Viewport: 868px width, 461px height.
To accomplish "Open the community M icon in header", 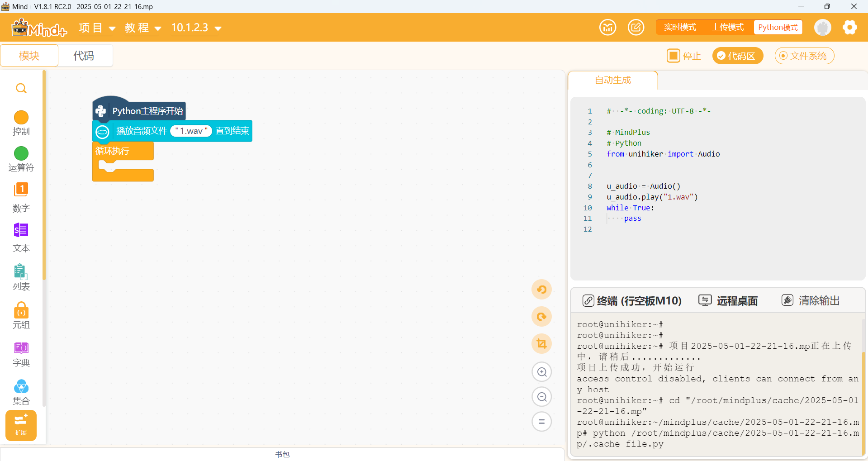I will pos(608,28).
